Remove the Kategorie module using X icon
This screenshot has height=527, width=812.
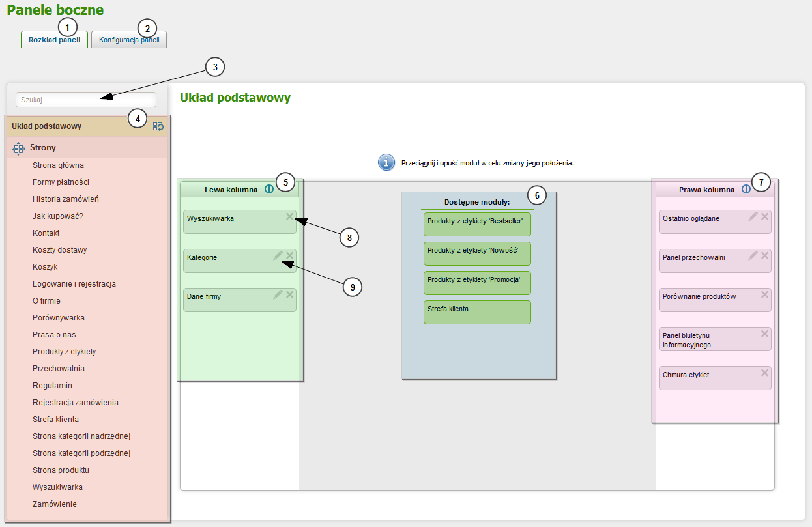coord(290,255)
